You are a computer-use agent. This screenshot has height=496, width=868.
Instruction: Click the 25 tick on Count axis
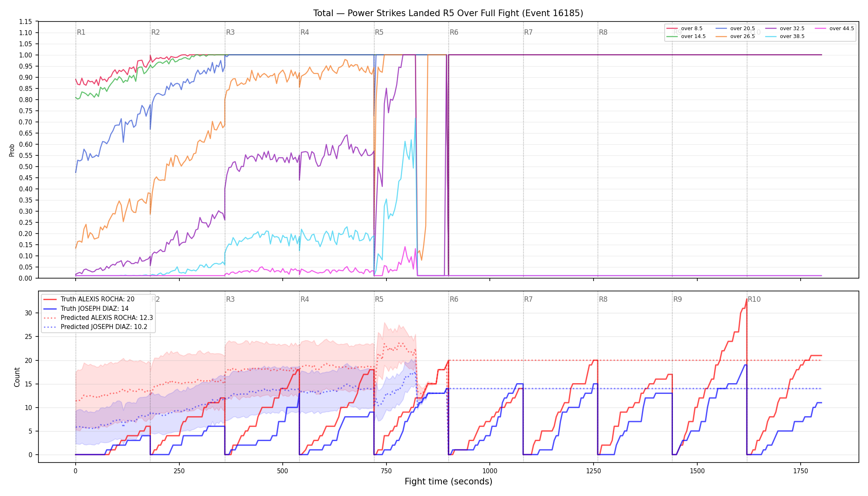(28, 336)
